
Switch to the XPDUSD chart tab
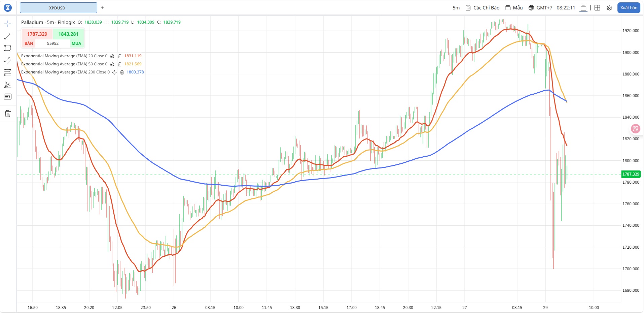click(x=58, y=8)
